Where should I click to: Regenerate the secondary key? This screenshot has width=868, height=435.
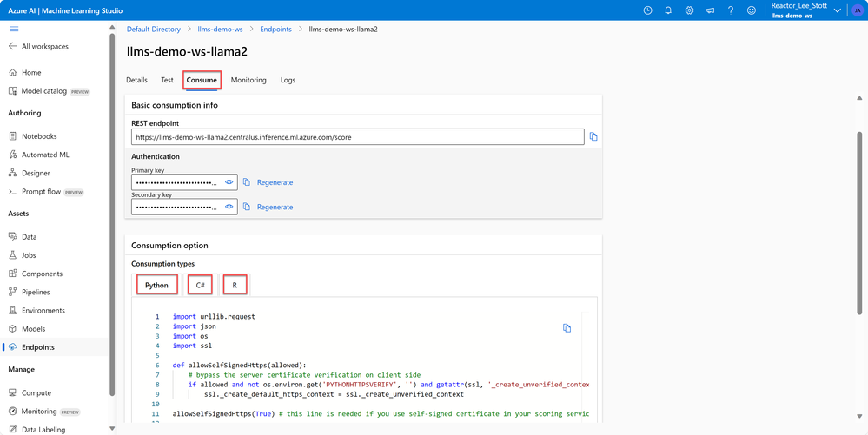click(275, 207)
